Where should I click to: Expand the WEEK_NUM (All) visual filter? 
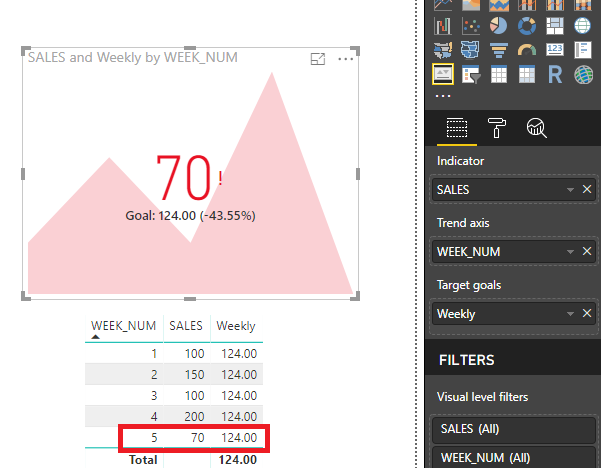(x=514, y=457)
